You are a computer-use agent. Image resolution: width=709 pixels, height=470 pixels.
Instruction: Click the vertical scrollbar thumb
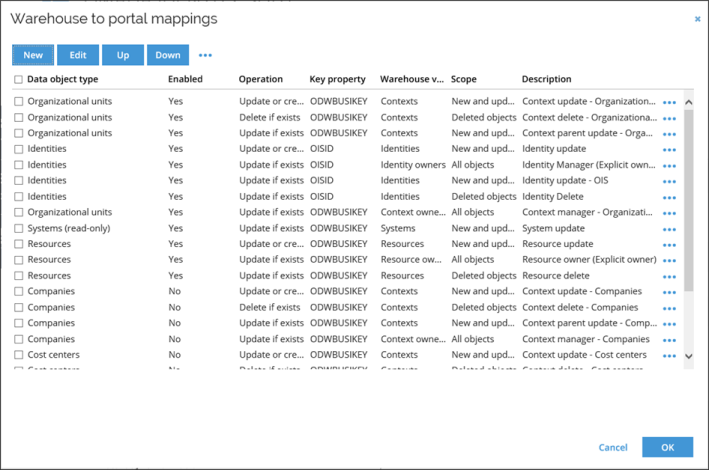(689, 200)
